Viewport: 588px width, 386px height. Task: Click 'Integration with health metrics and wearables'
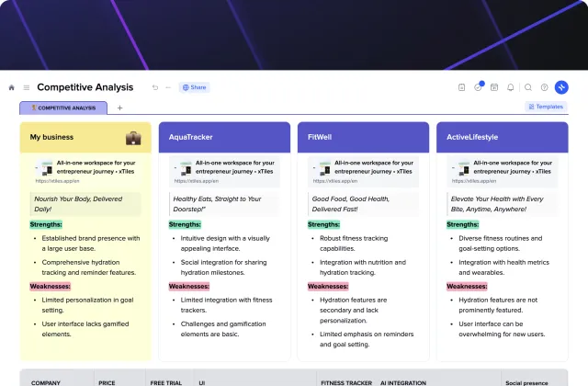point(503,267)
